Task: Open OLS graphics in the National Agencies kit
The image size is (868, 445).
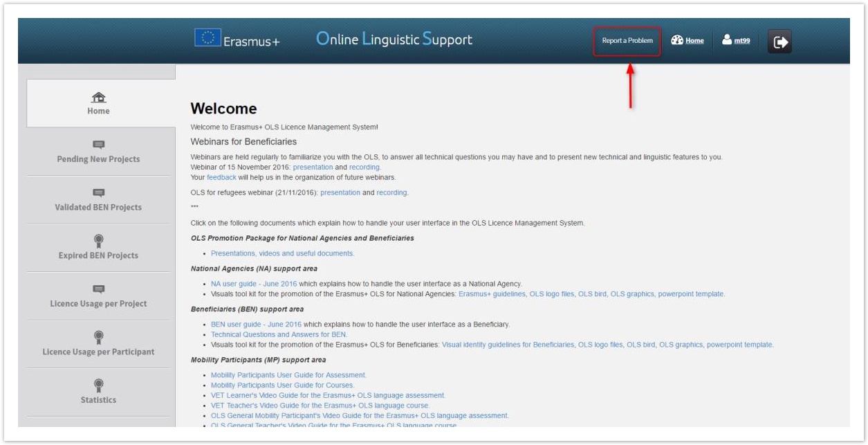Action: (632, 294)
